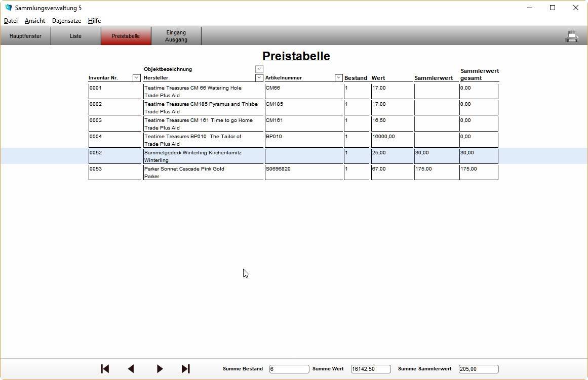Go to next record arrow
Image resolution: width=588 pixels, height=380 pixels.
(x=160, y=369)
